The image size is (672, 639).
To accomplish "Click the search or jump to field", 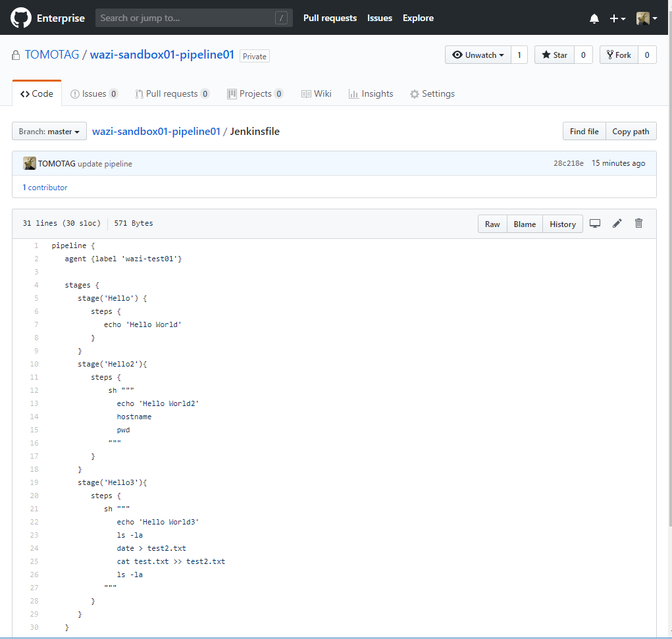I will (194, 18).
